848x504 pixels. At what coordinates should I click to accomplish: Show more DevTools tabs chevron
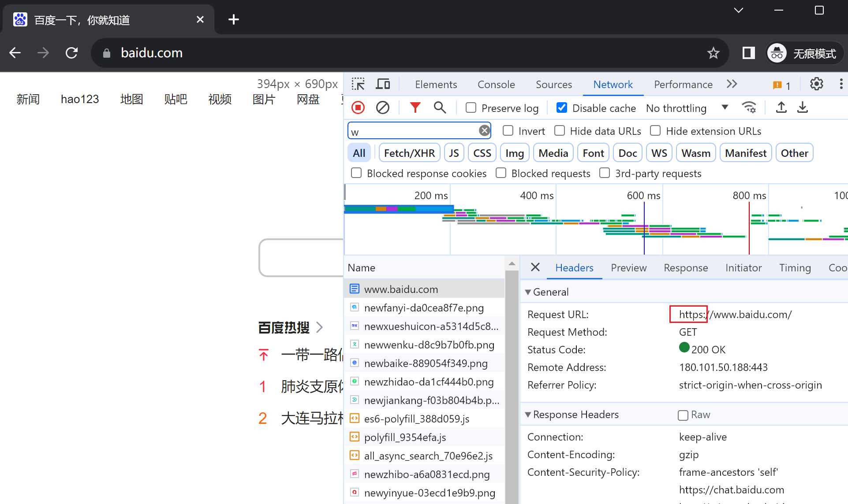tap(732, 84)
